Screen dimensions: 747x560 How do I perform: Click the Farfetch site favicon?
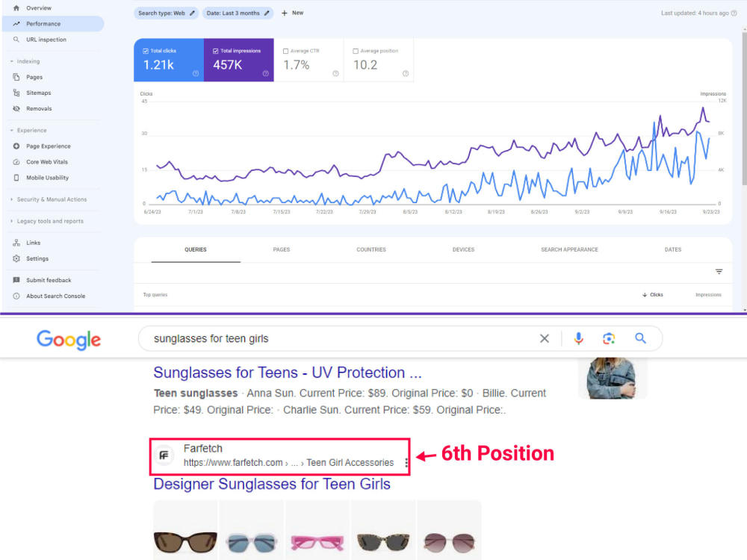click(164, 455)
